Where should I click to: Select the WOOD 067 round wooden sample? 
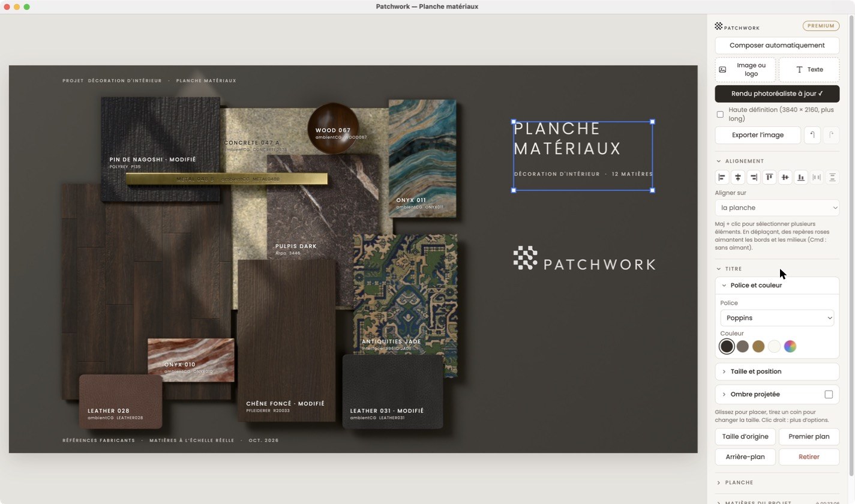tap(334, 127)
